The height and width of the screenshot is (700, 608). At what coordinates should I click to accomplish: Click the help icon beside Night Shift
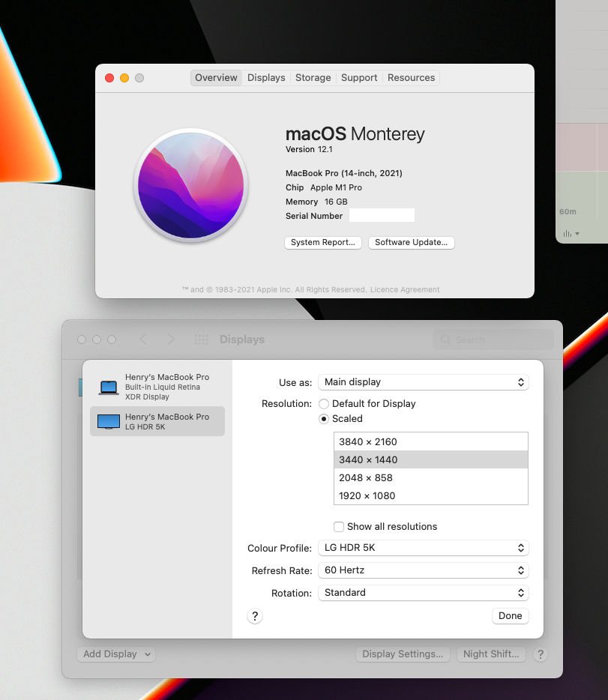(540, 654)
